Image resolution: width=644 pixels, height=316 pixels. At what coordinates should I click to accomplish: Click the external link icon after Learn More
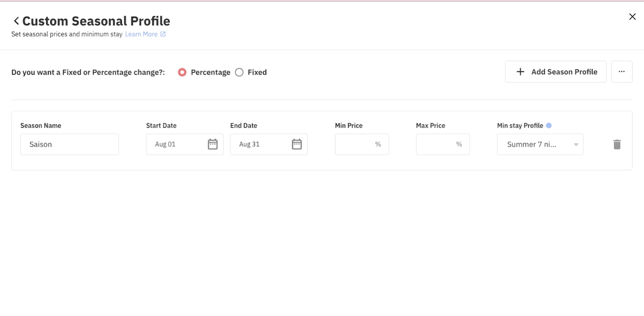click(163, 33)
